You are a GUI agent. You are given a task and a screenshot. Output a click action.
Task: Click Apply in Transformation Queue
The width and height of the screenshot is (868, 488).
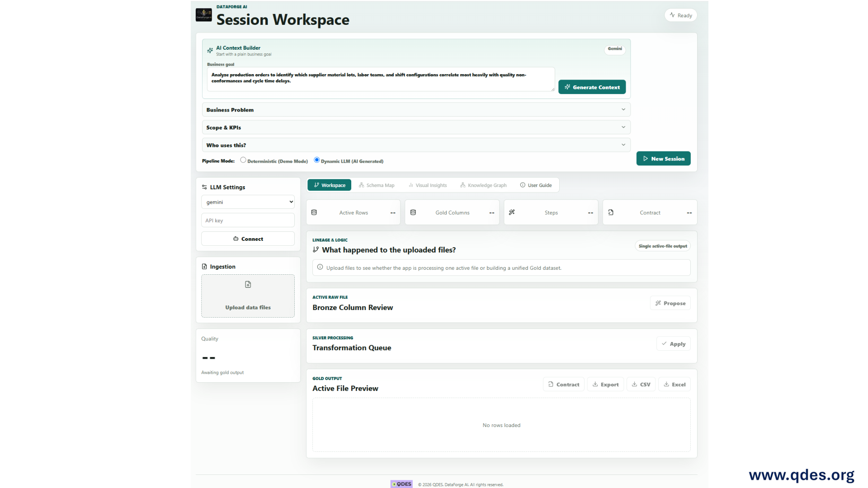(x=673, y=344)
